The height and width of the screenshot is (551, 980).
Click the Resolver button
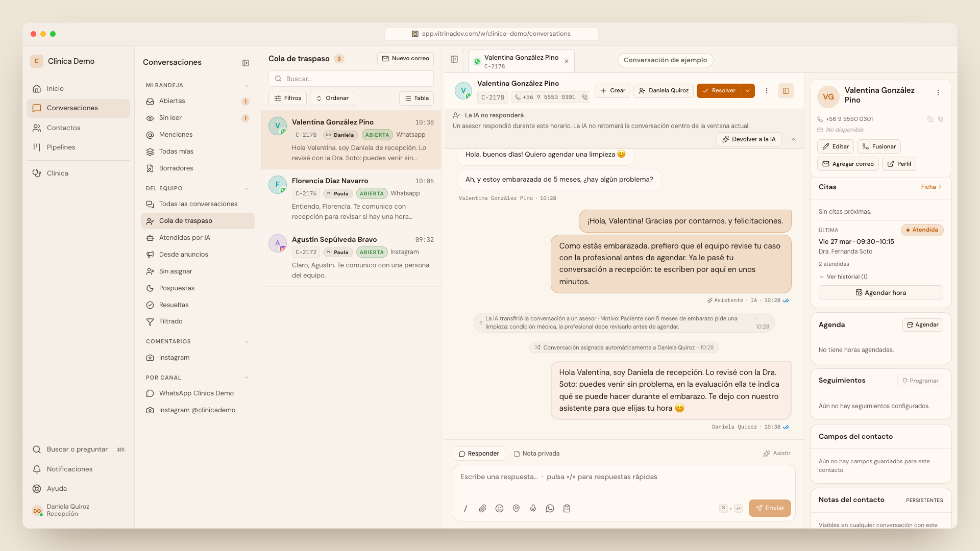tap(719, 91)
